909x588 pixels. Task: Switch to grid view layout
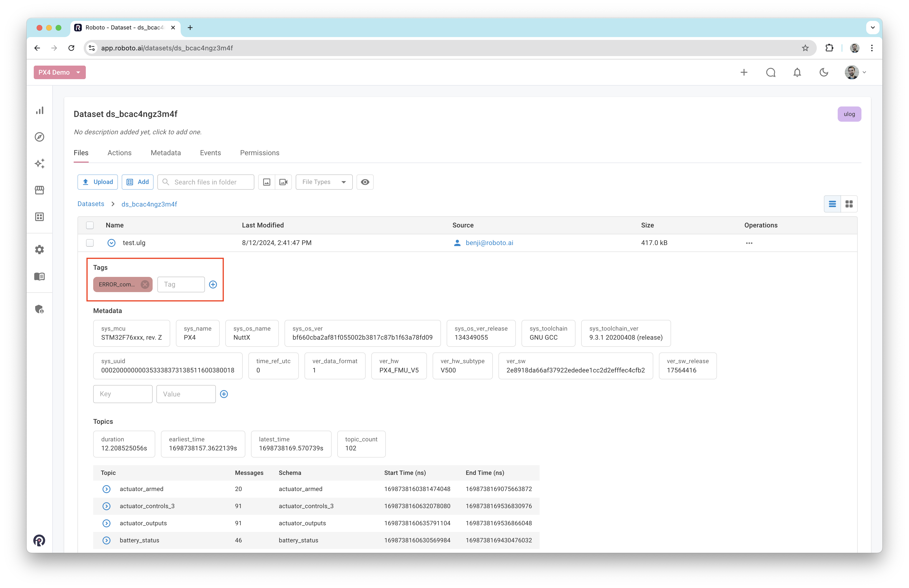(849, 204)
